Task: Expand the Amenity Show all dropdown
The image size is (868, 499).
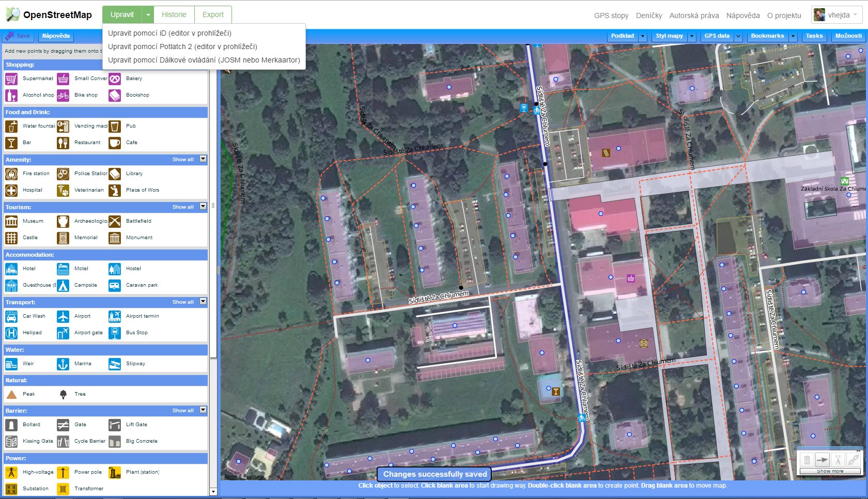Action: coord(203,159)
